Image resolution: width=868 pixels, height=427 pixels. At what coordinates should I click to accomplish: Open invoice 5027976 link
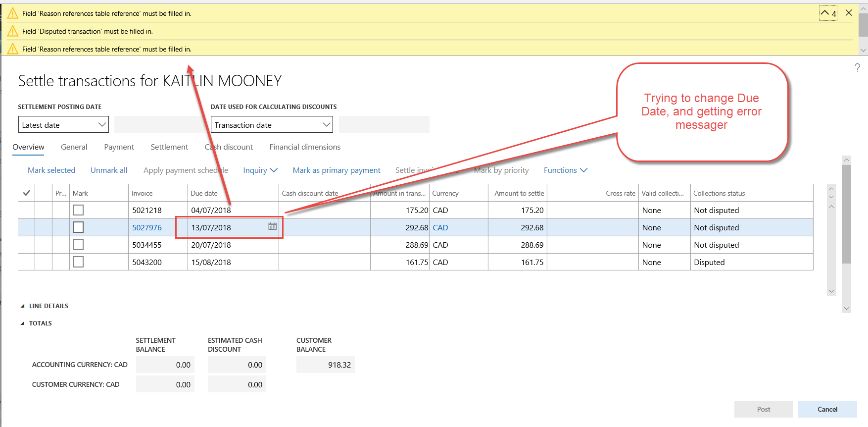pyautogui.click(x=147, y=227)
